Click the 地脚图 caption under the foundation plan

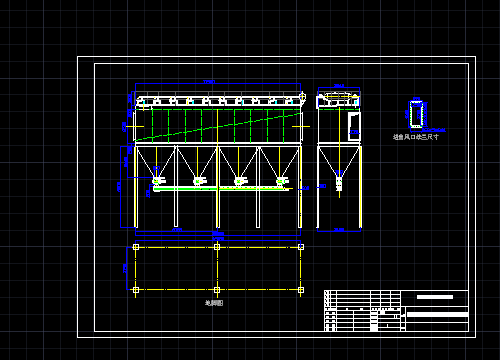(x=214, y=303)
